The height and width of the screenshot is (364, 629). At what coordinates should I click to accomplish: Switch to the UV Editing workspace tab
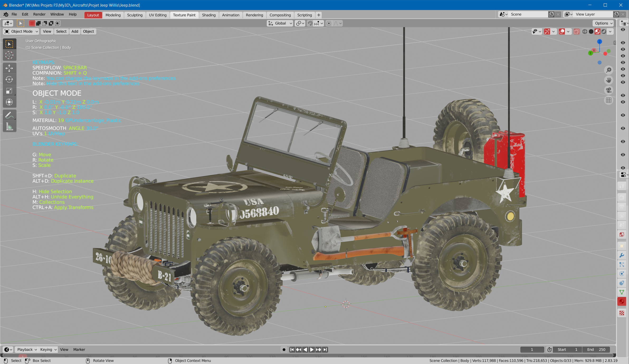[158, 15]
